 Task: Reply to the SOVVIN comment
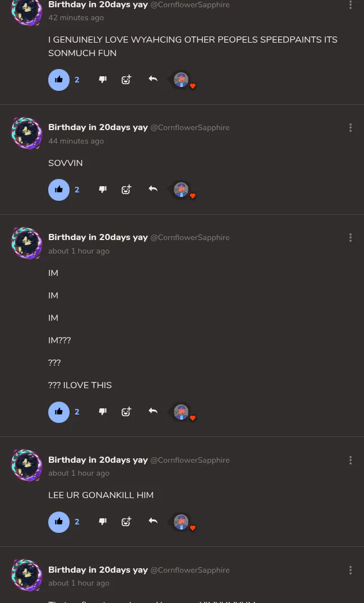[x=153, y=190]
